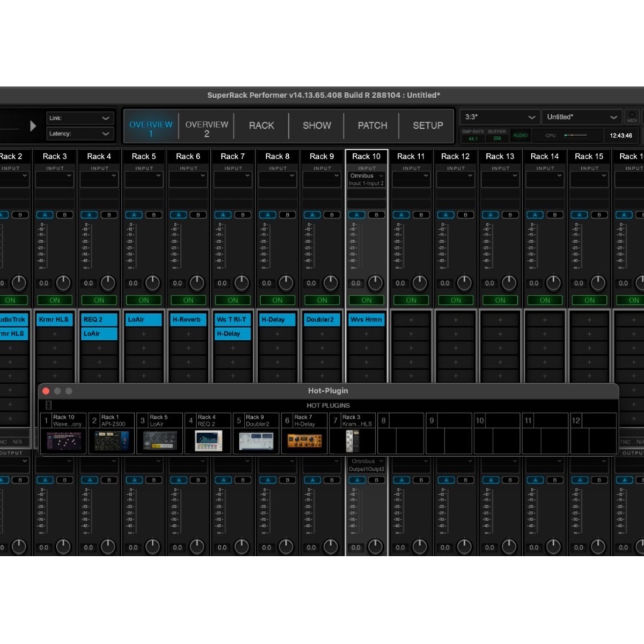Toggle Rack 3 input ON button
Viewport: 644px width, 644px height.
click(x=55, y=300)
